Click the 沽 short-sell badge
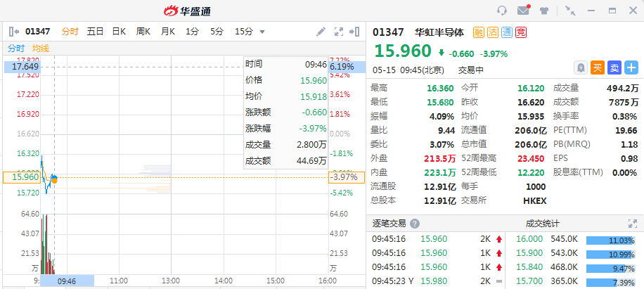The width and height of the screenshot is (644, 289). point(493,32)
